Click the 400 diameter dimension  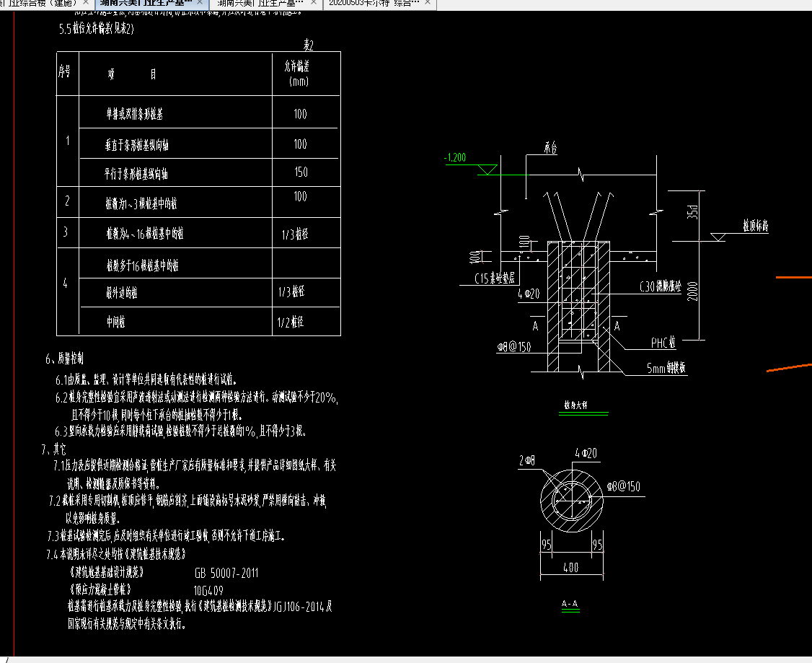point(570,567)
